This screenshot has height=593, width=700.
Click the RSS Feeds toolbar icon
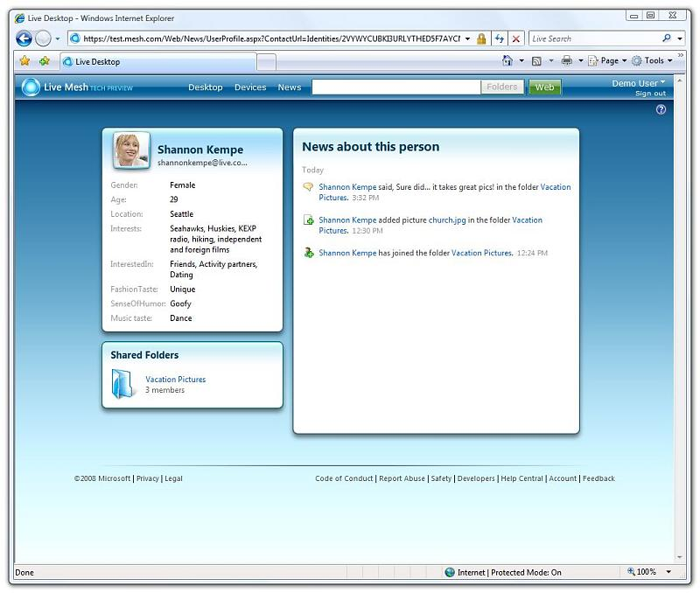coord(536,60)
